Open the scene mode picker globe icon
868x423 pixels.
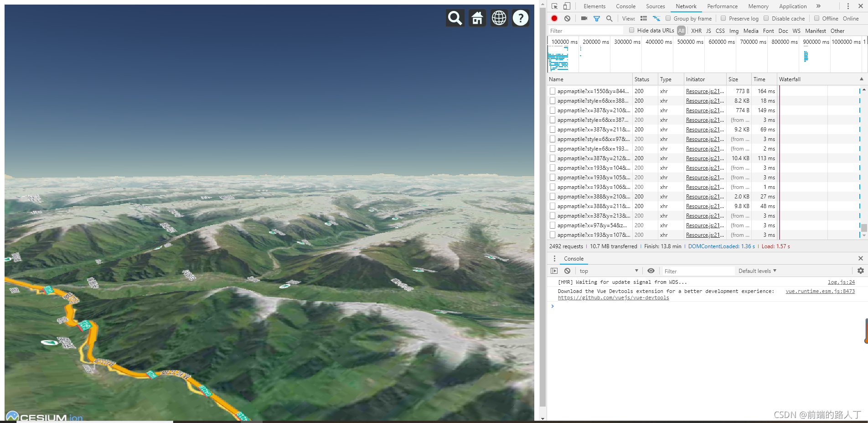coord(498,17)
